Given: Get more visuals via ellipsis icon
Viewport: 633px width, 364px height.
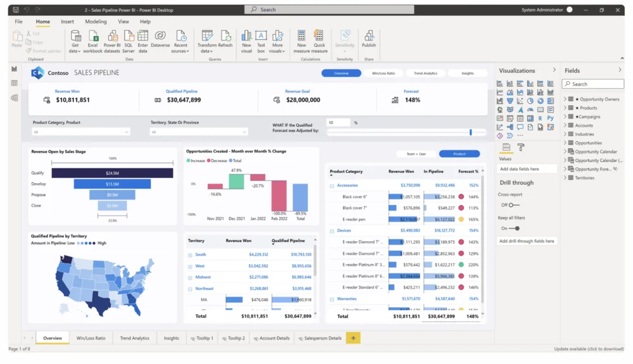Looking at the screenshot, I should click(x=520, y=135).
